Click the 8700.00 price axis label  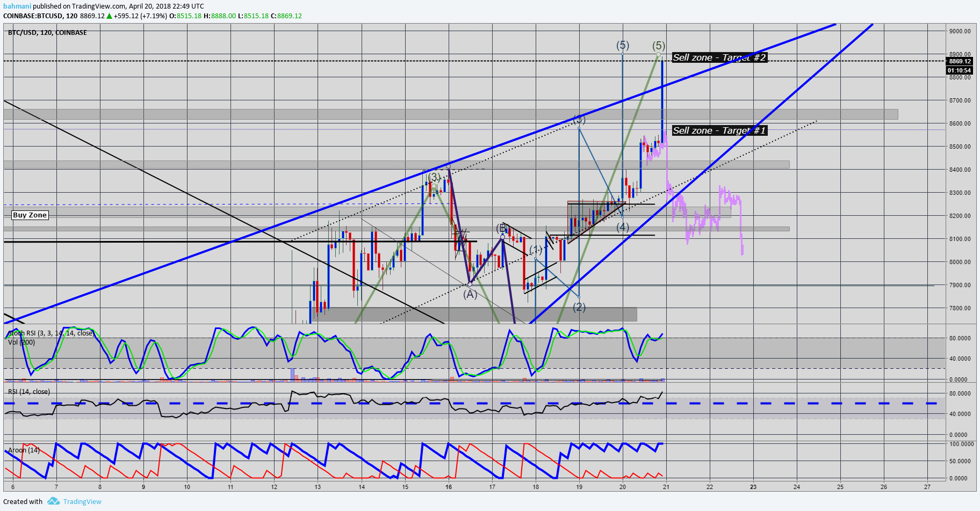click(x=960, y=100)
